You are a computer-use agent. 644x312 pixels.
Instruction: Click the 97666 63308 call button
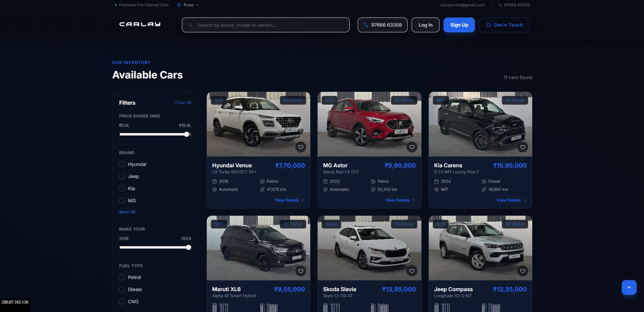pyautogui.click(x=382, y=25)
